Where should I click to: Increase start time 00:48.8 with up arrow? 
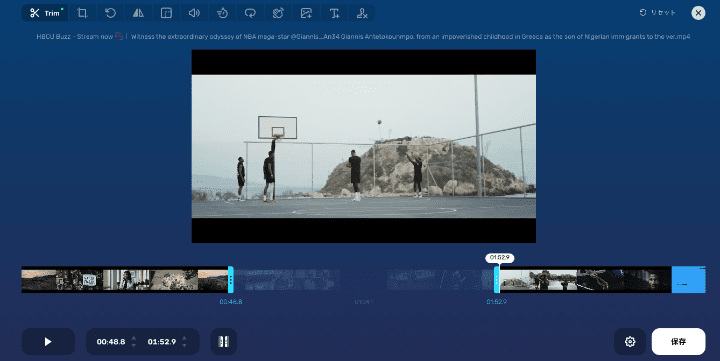click(x=134, y=338)
